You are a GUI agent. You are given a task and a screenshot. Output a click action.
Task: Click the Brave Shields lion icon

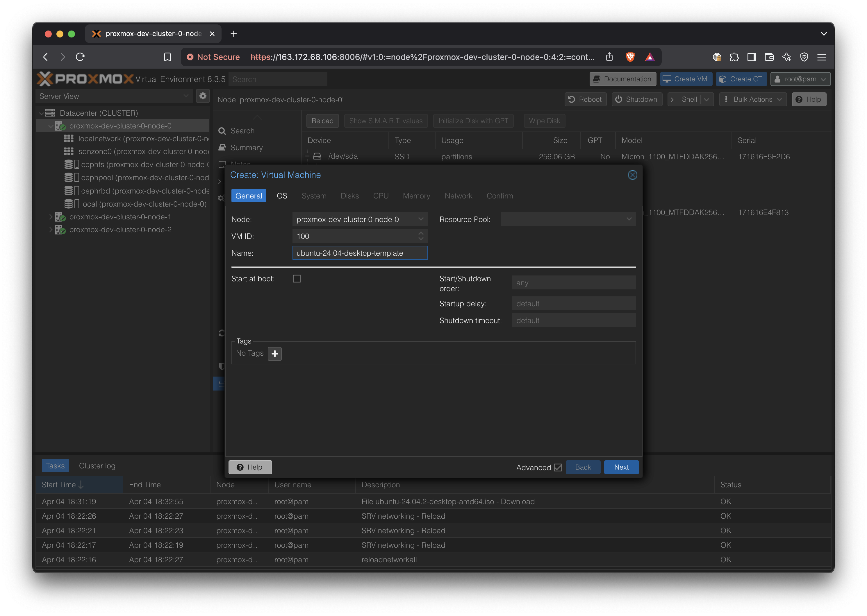630,57
